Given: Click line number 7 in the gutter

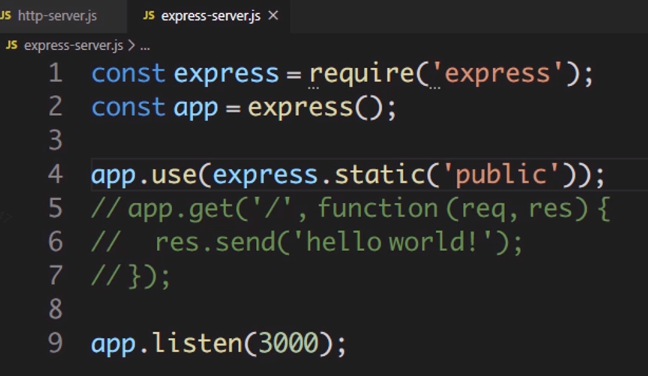Looking at the screenshot, I should 55,275.
